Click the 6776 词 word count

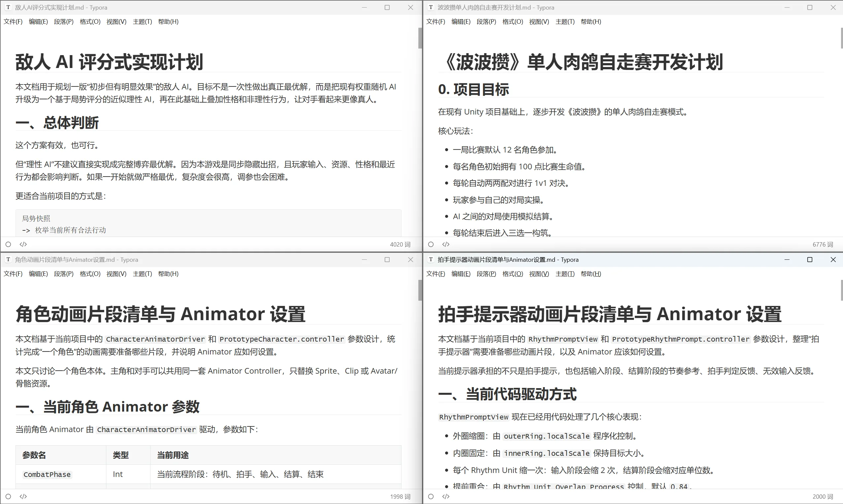823,245
